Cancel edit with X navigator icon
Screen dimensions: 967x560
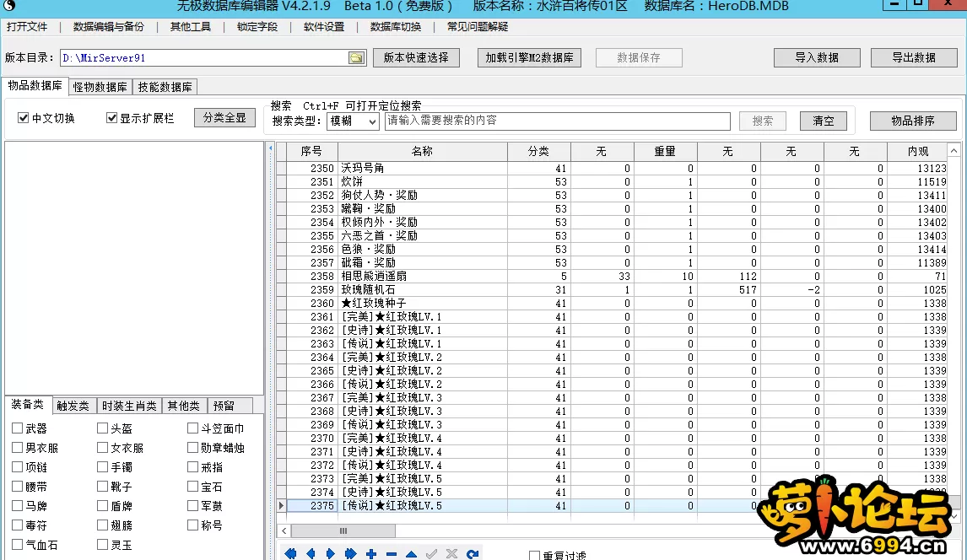pos(452,554)
